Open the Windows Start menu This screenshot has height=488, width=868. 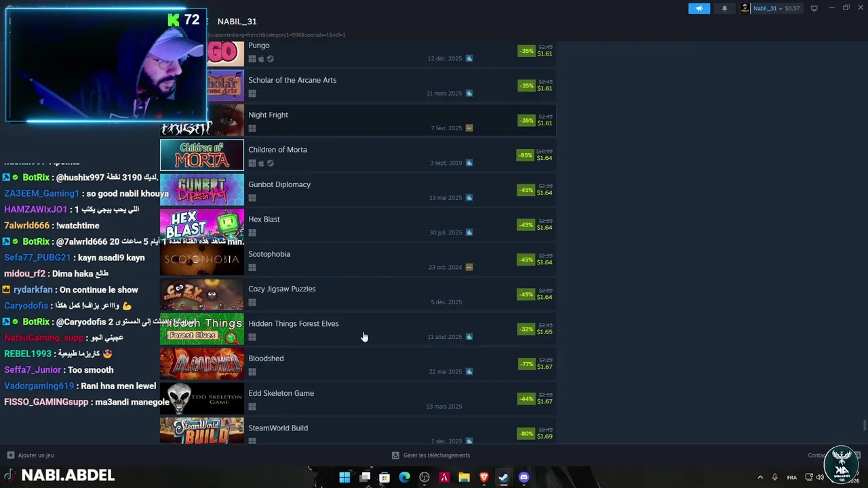344,477
